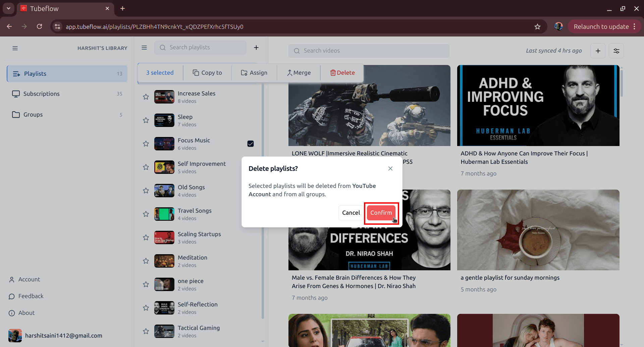Image resolution: width=644 pixels, height=347 pixels.
Task: Confirm deleting the selected playlists
Action: [381, 212]
